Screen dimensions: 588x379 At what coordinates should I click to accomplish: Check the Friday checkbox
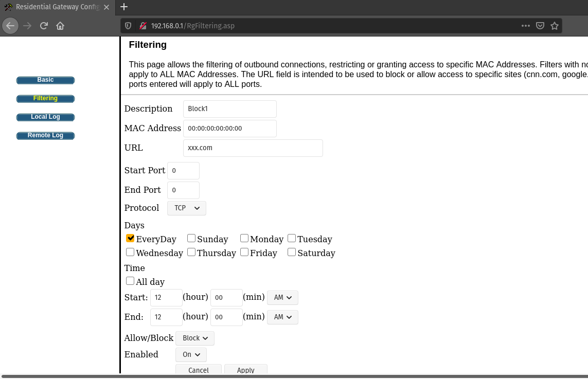(244, 252)
